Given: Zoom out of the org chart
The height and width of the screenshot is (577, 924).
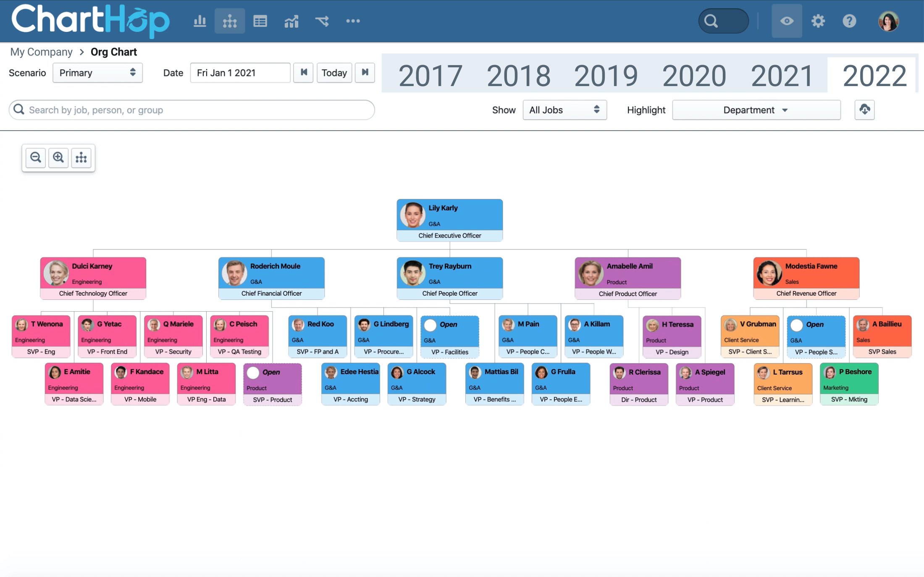Looking at the screenshot, I should 36,158.
